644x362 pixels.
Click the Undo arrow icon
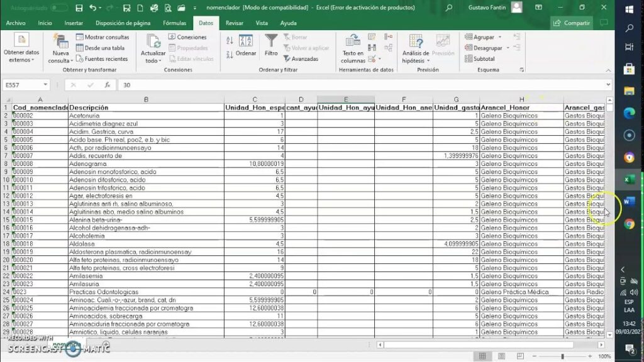point(93,8)
